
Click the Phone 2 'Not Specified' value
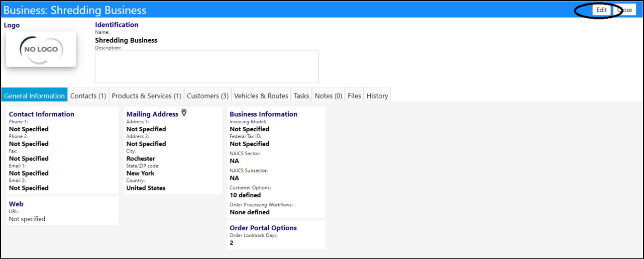point(29,144)
